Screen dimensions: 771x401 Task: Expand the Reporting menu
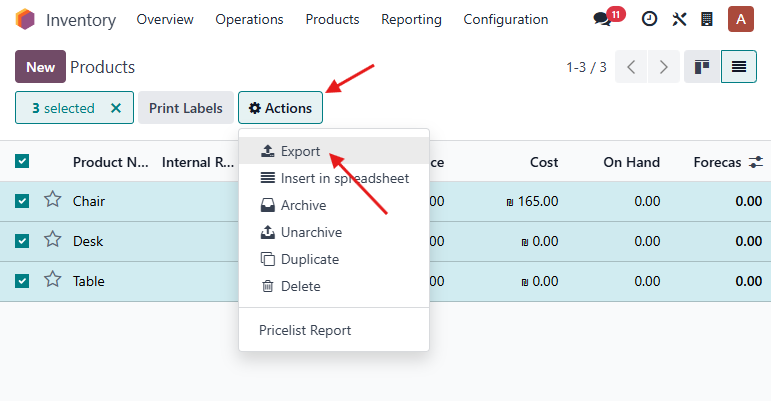pyautogui.click(x=411, y=19)
